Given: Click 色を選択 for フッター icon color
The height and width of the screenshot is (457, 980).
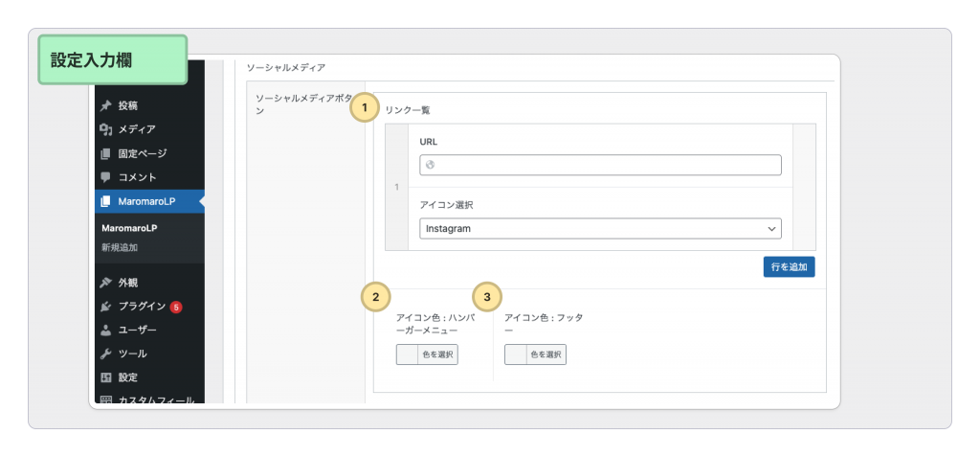Looking at the screenshot, I should [535, 354].
